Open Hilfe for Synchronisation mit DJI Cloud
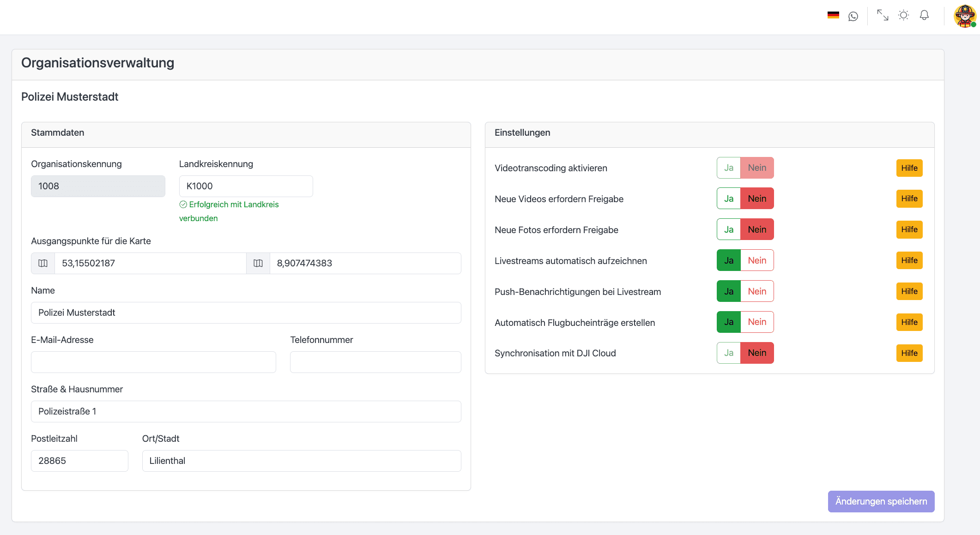This screenshot has height=535, width=980. tap(909, 353)
